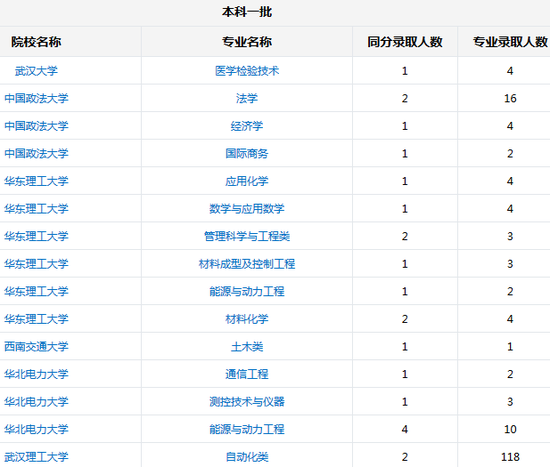Select 同分录取人数 value 2 in 自动化类 row
550x467 pixels.
coord(405,457)
